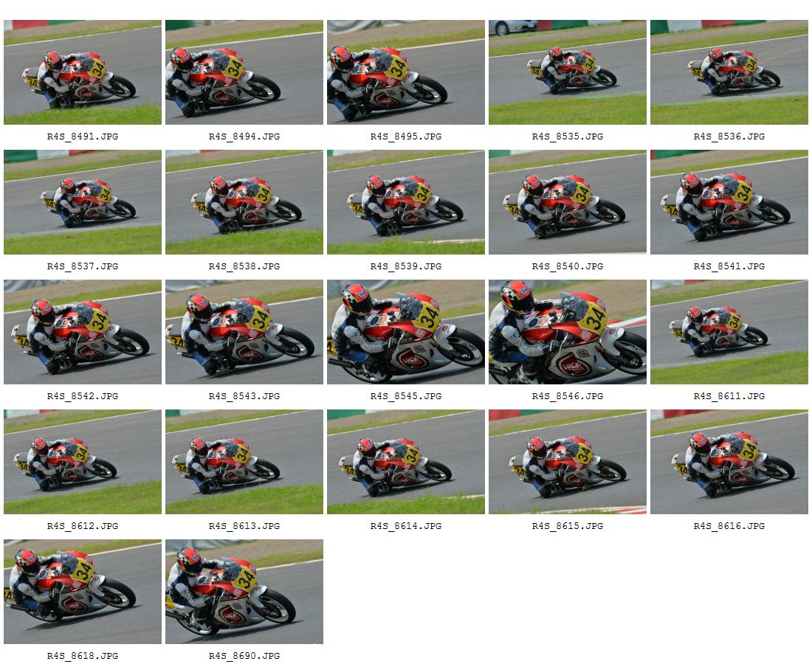Choose the R4S_8537.JPG thumbnail
Screen dimensions: 812x664
click(83, 202)
